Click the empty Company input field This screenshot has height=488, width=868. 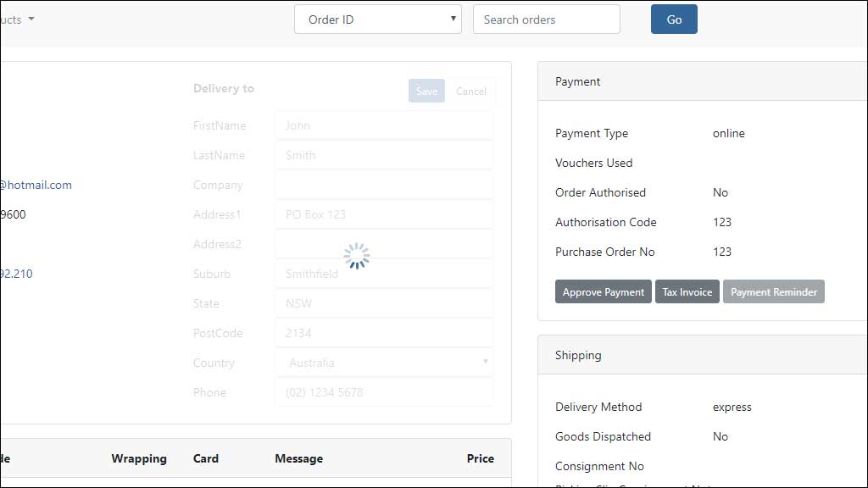(384, 185)
